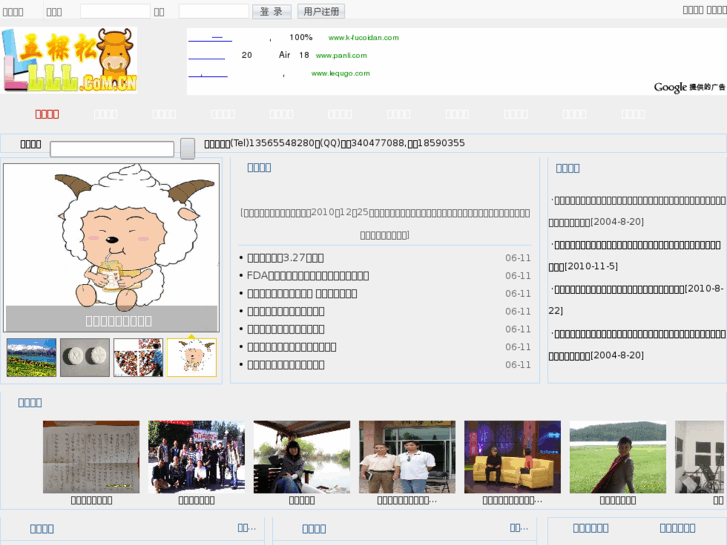Open the photo of two men before building

[x=407, y=457]
